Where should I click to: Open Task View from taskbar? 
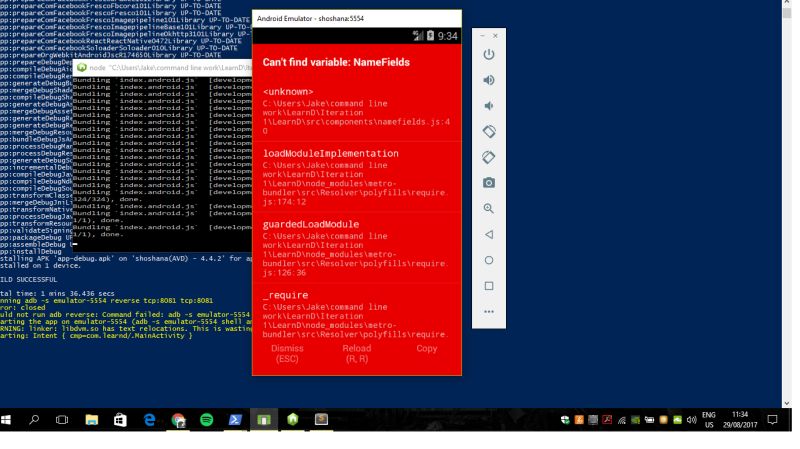(62, 419)
